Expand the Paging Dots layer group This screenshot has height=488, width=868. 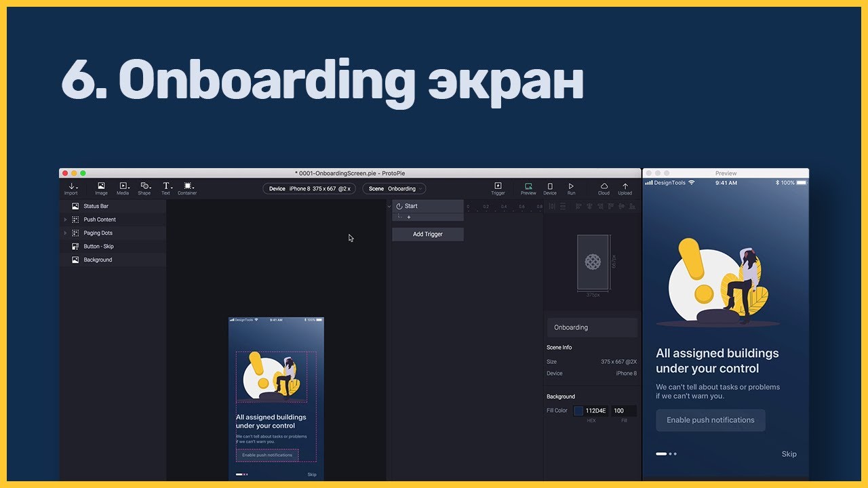[66, 233]
